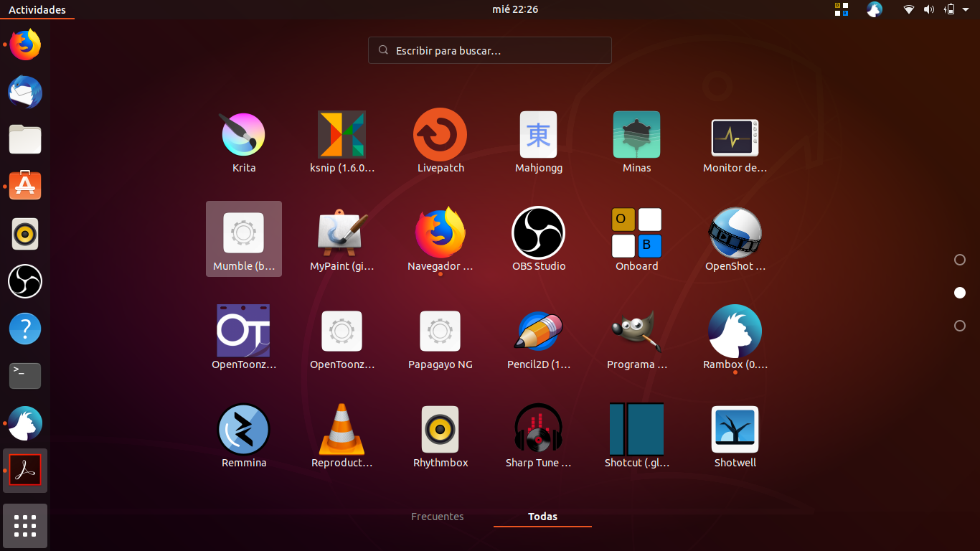Go to the first apps page indicator
This screenshot has height=551, width=980.
[960, 260]
